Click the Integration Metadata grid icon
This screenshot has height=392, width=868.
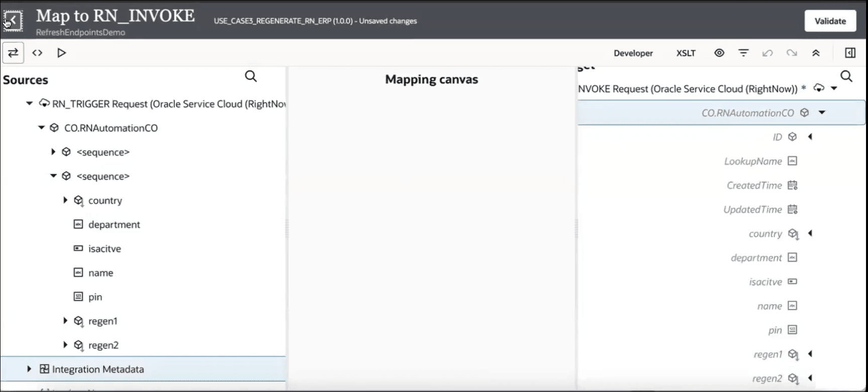44,369
